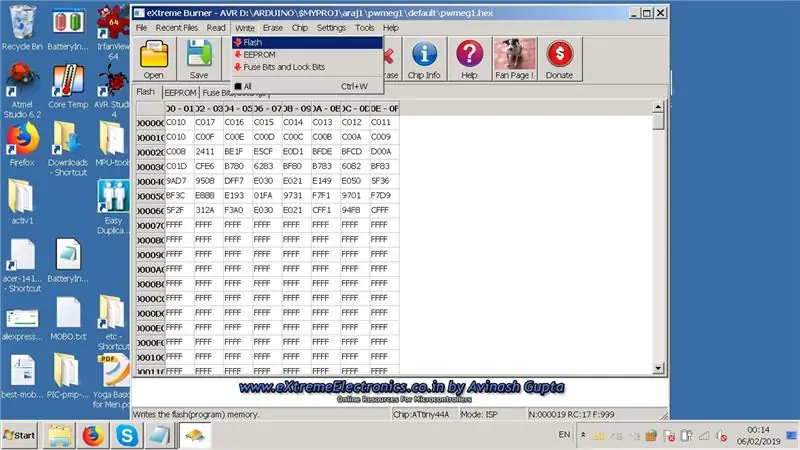Open the Erase menu
The image size is (800, 450).
273,28
